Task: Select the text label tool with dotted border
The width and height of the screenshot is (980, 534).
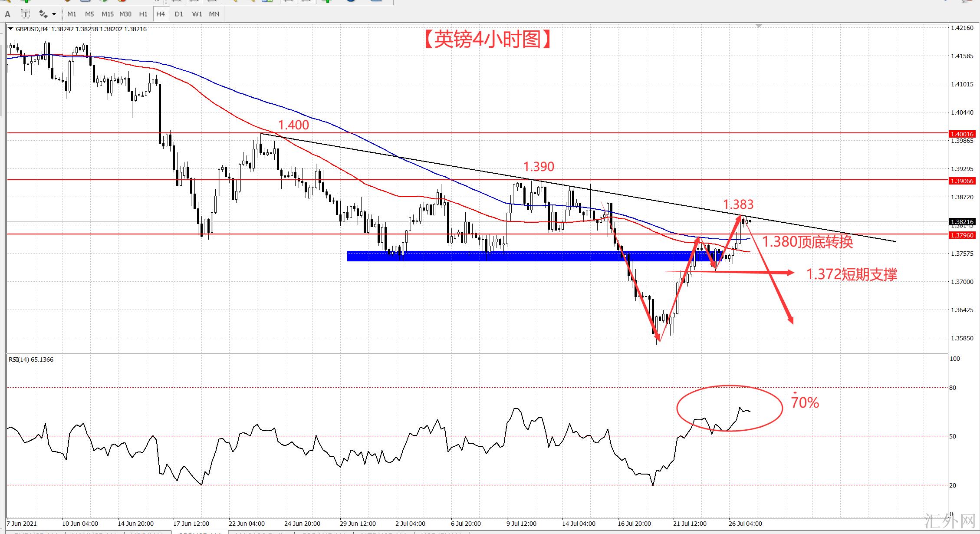Action: [x=26, y=14]
